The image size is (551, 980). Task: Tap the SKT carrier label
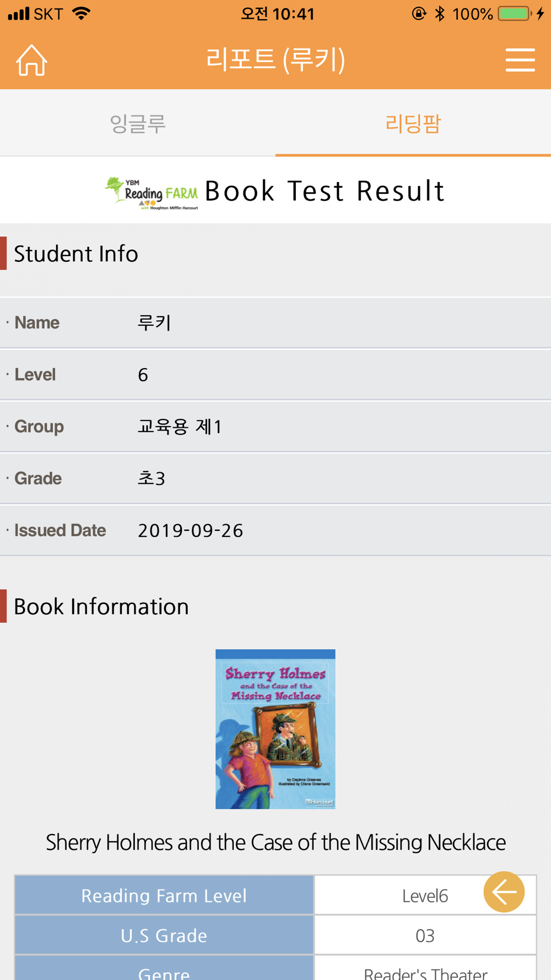[48, 13]
